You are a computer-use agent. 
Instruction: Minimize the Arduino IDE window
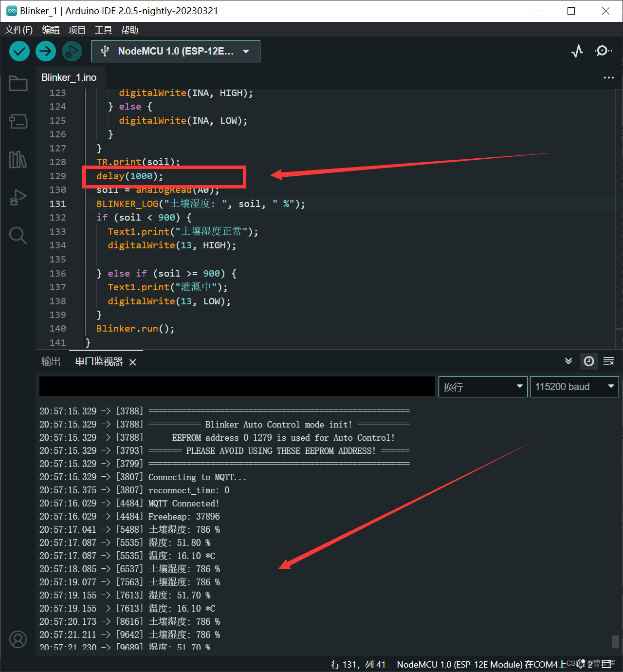pos(538,11)
